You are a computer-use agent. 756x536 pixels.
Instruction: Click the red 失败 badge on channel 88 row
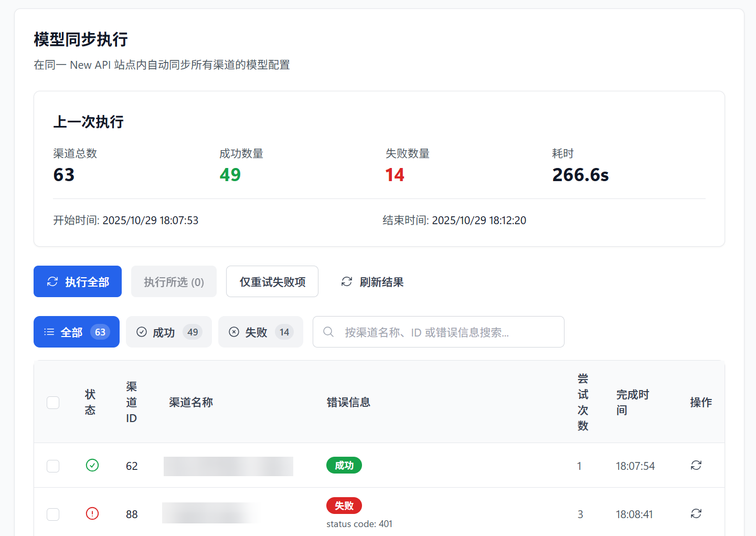(344, 506)
